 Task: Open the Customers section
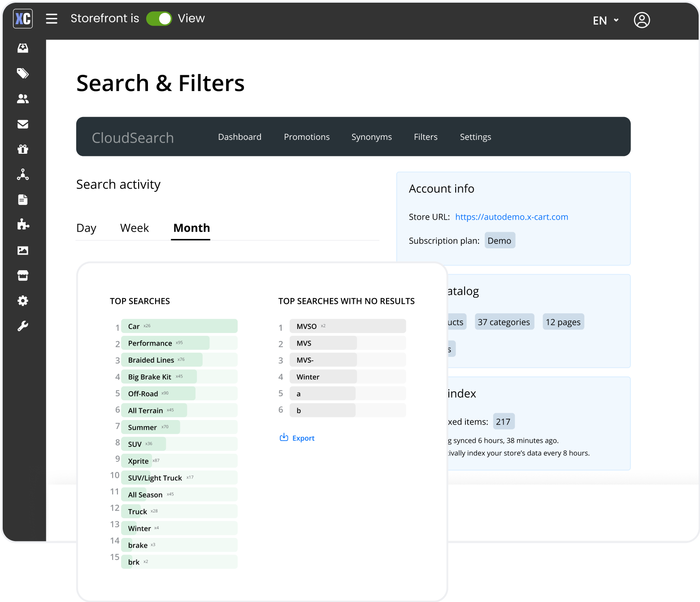coord(23,99)
